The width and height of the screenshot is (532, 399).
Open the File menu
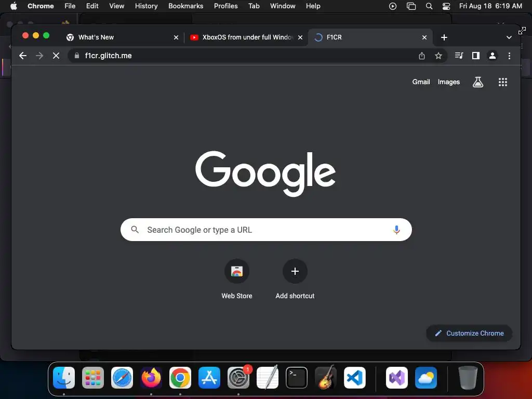click(x=70, y=6)
